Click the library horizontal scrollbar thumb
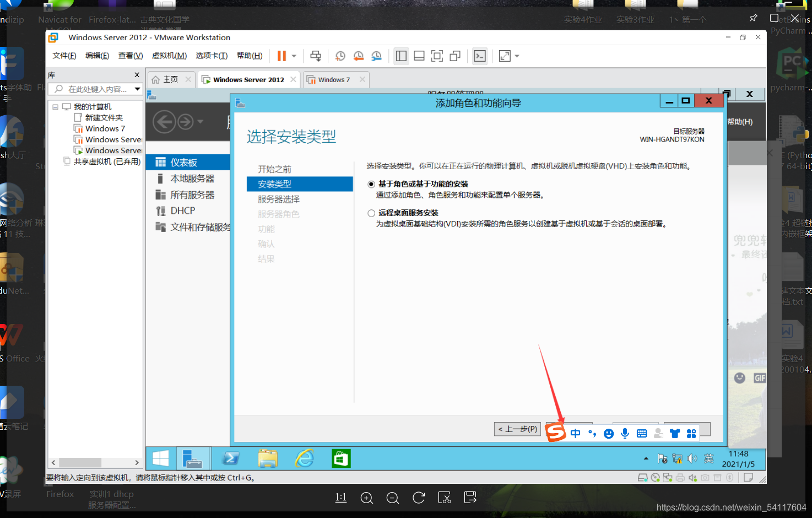Viewport: 812px width, 518px height. tap(80, 462)
